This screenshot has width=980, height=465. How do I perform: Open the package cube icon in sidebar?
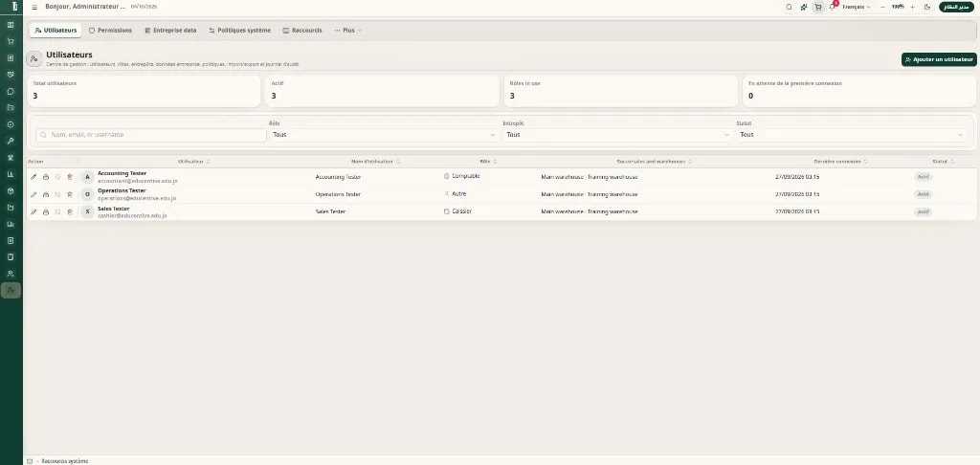click(11, 190)
